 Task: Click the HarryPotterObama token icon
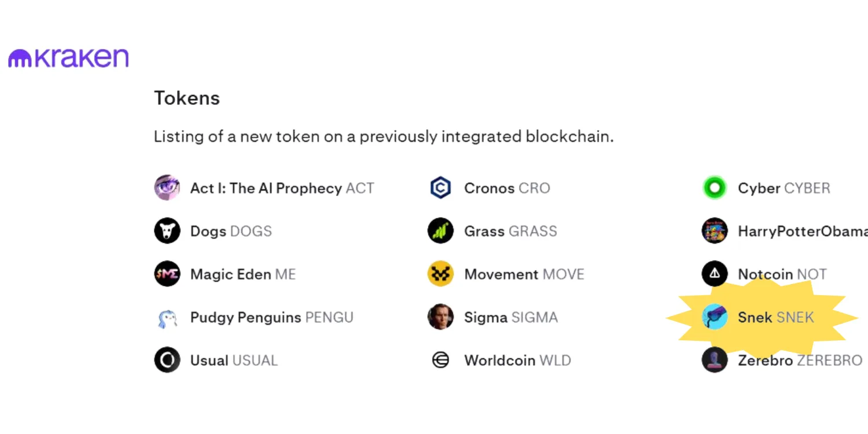[715, 231]
